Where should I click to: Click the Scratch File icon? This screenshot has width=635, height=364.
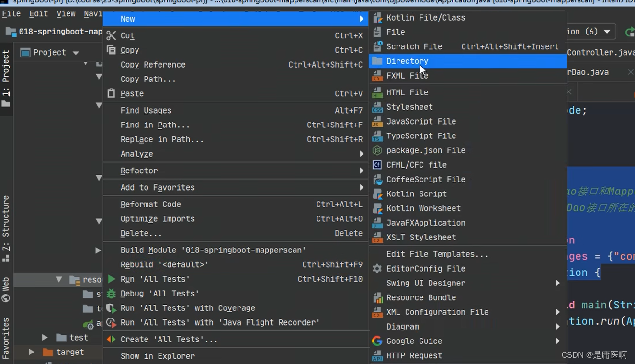377,46
